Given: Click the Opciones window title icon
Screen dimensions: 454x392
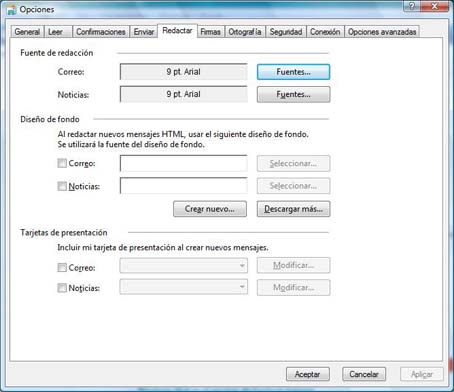Looking at the screenshot, I should 11,9.
